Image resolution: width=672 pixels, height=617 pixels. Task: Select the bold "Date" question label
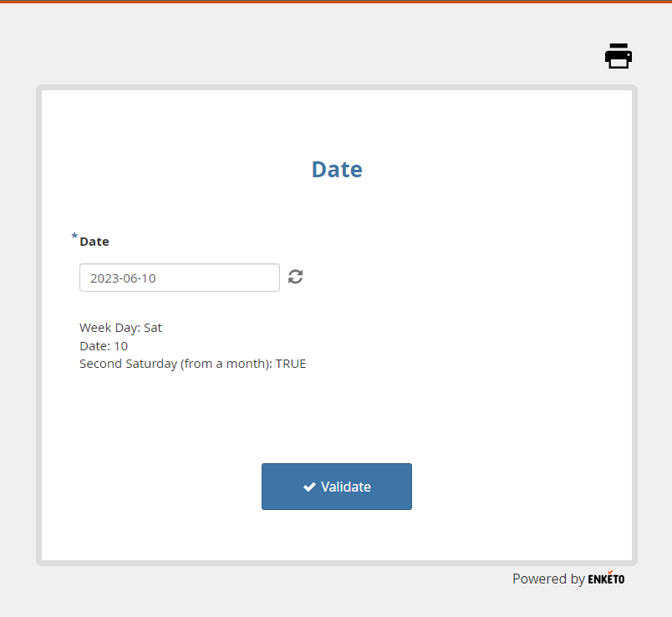point(94,242)
